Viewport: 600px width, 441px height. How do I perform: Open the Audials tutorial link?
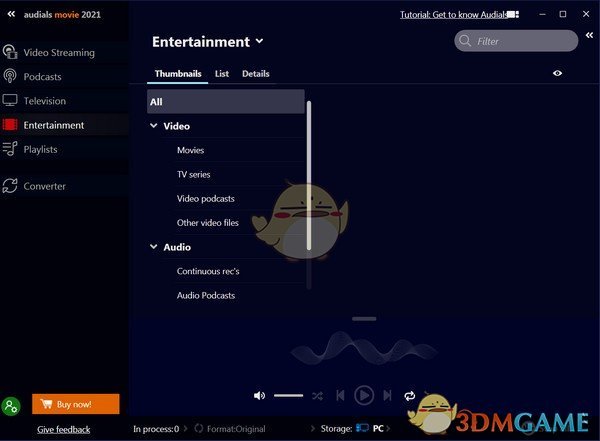[453, 15]
